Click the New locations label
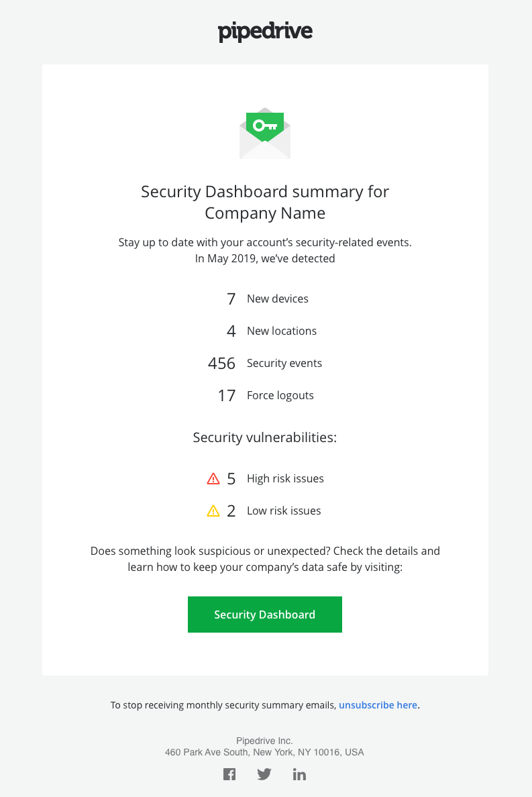Viewport: 532px width, 797px height. pos(282,331)
